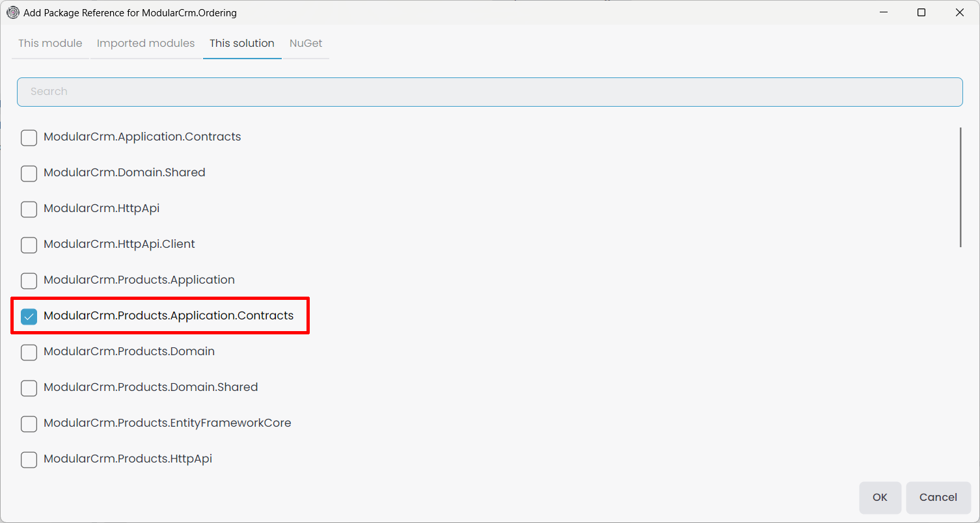Viewport: 980px width, 523px height.
Task: Focus the Search input field
Action: click(489, 92)
